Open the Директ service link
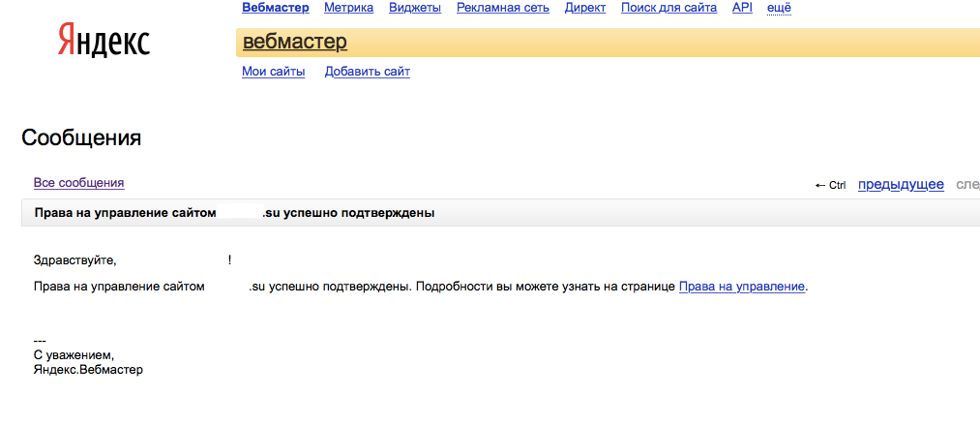Image resolution: width=980 pixels, height=426 pixels. [x=585, y=8]
